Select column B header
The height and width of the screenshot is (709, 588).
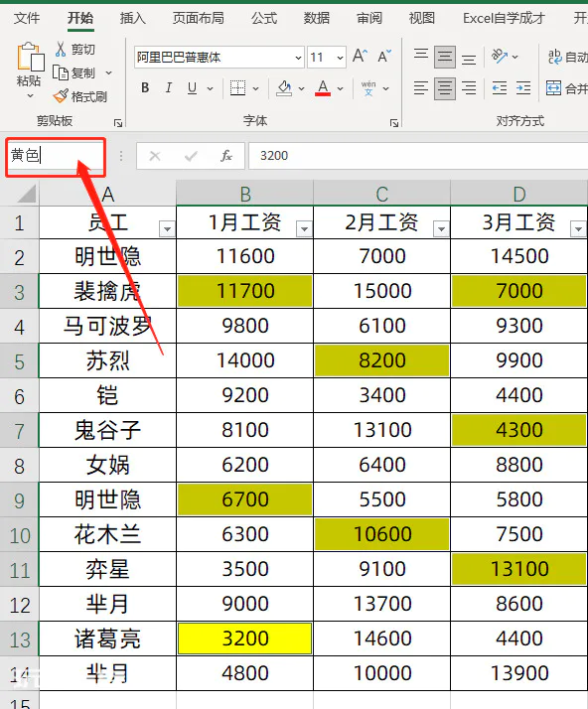[x=244, y=194]
